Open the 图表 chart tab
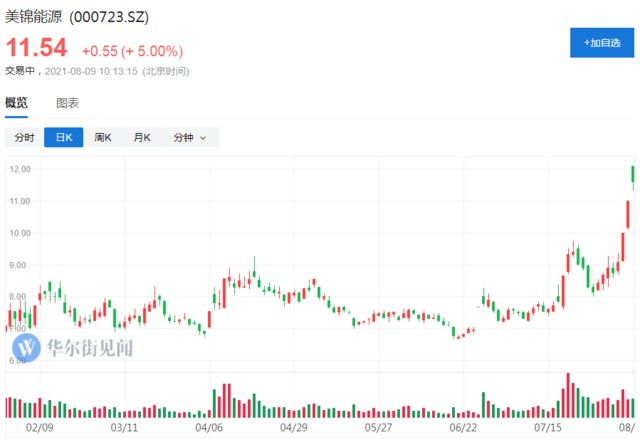 (68, 103)
